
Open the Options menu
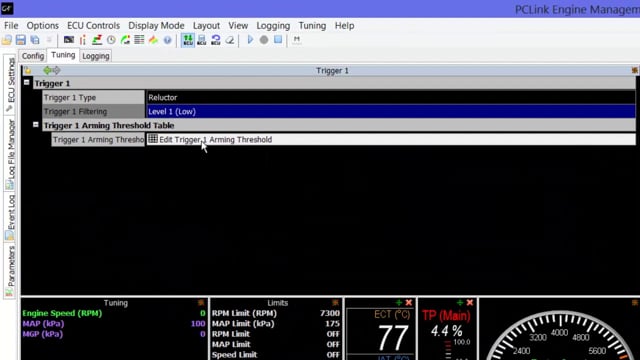coord(42,25)
